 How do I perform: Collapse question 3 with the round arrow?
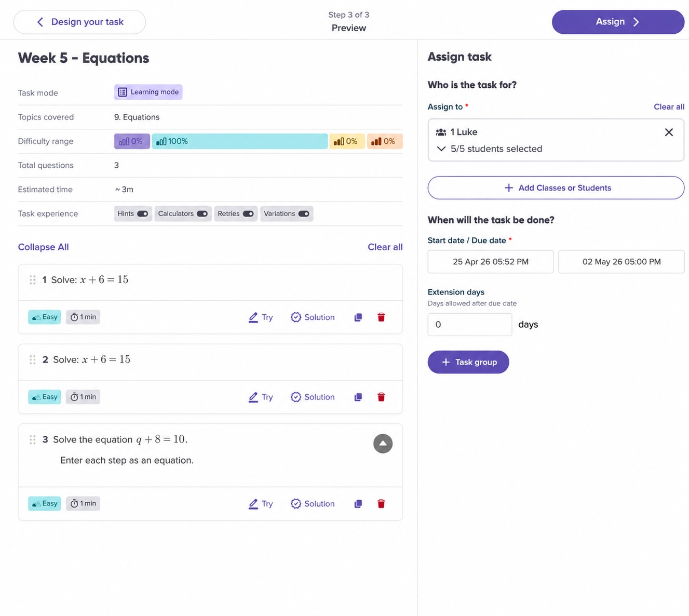coord(383,444)
